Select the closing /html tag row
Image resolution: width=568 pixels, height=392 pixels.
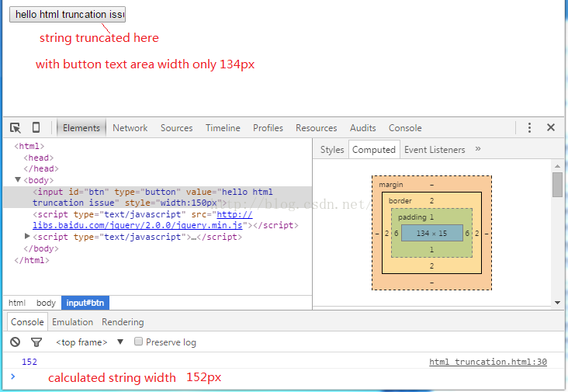coord(32,260)
